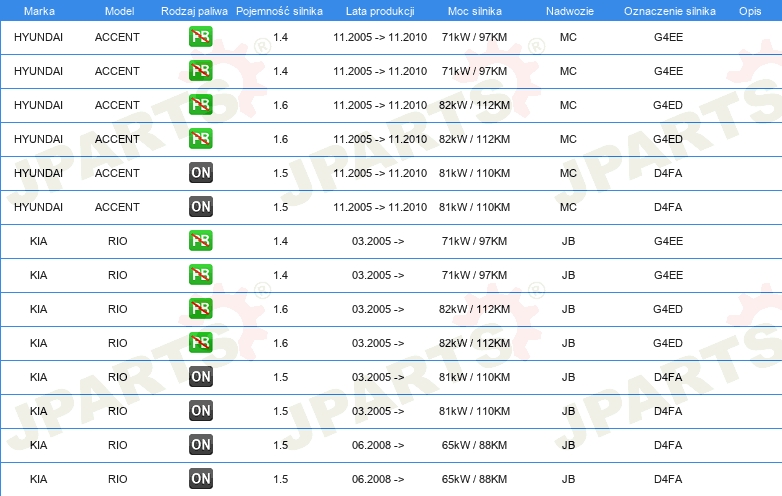Select D4FA code in the last table row

(x=668, y=479)
